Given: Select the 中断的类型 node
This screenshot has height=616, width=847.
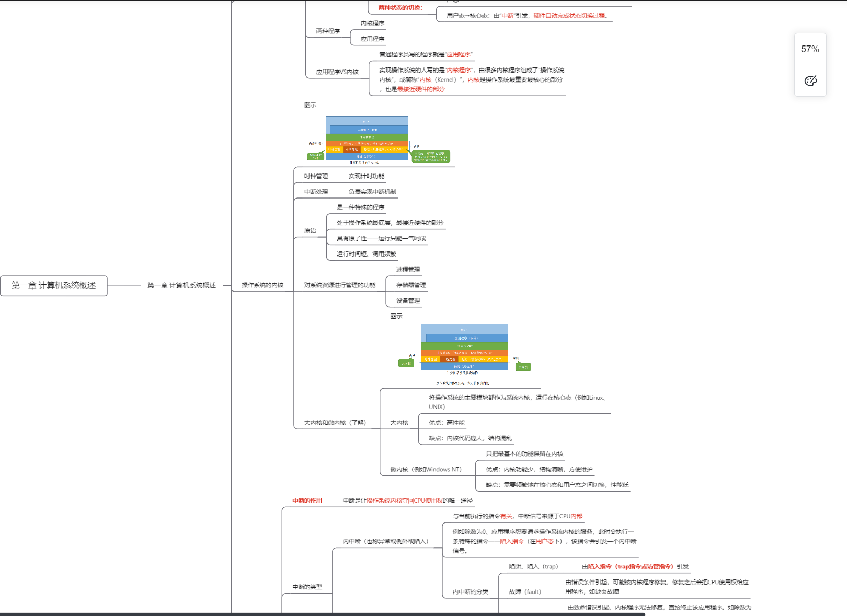Looking at the screenshot, I should pyautogui.click(x=307, y=587).
